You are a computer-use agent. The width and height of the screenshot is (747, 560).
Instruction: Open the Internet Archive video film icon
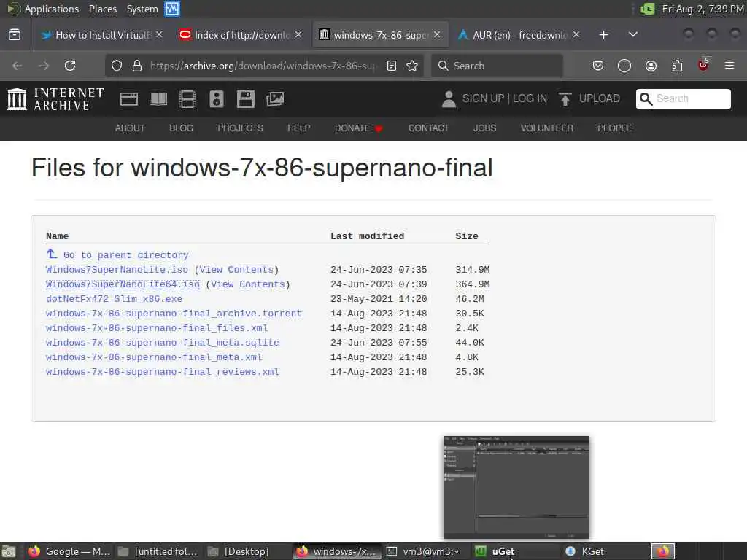click(187, 99)
